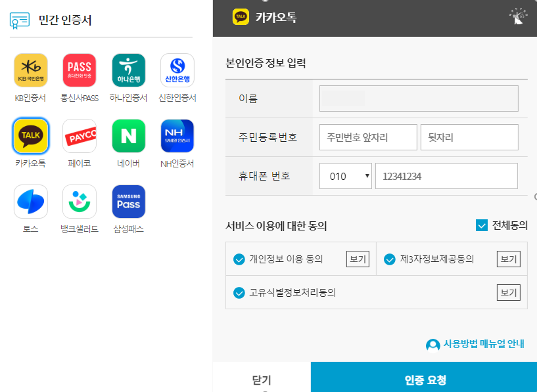
Task: Click the accessibility figure icon in header
Action: click(518, 16)
